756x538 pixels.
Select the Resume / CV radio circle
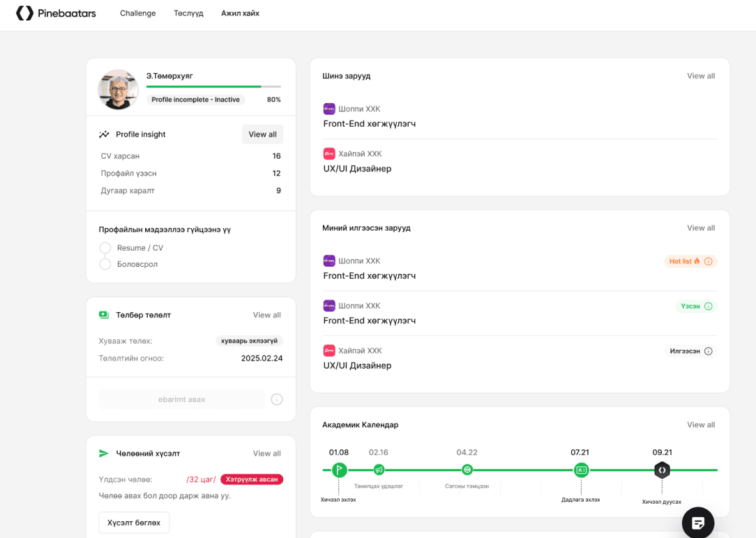[105, 248]
